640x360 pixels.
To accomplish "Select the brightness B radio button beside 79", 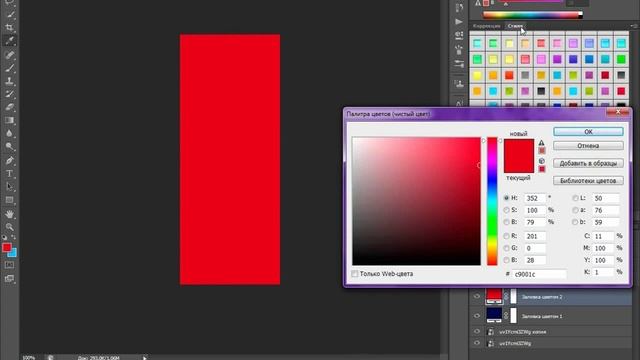I will [x=506, y=222].
